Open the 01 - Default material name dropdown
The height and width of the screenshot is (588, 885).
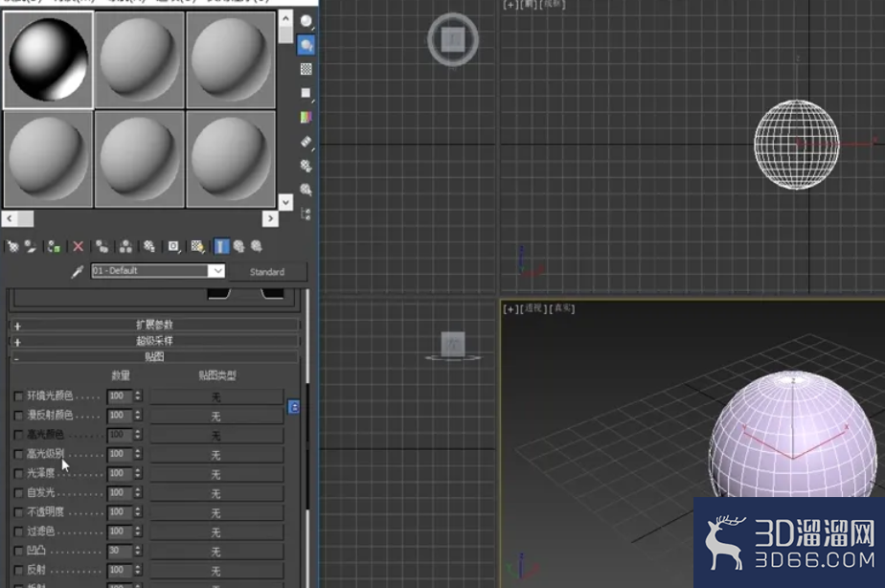(x=216, y=271)
